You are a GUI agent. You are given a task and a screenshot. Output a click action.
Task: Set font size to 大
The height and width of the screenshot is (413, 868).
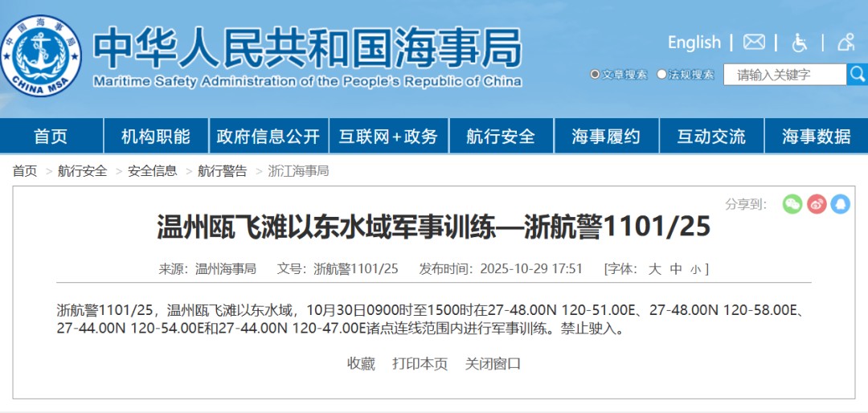655,269
